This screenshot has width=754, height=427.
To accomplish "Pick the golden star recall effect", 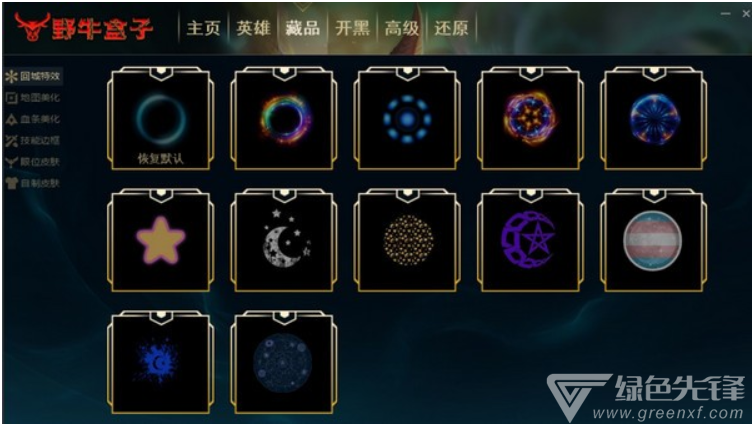I will point(161,240).
